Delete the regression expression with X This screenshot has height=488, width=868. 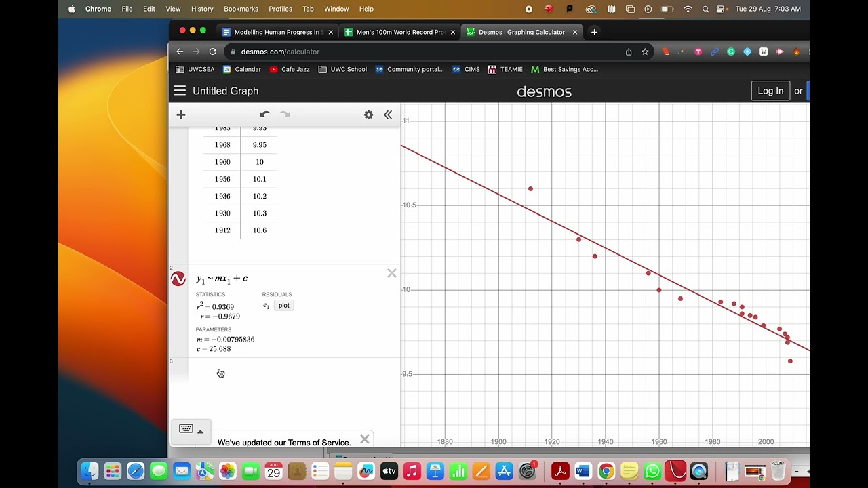pyautogui.click(x=392, y=273)
